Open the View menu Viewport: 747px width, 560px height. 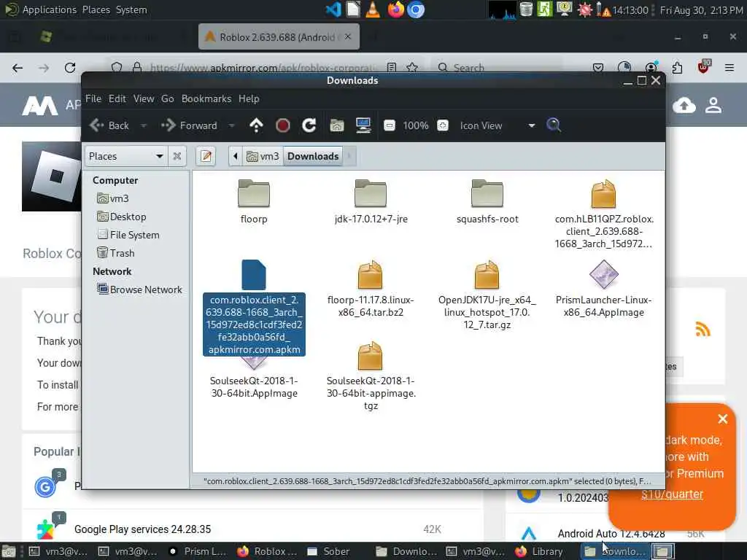click(144, 98)
